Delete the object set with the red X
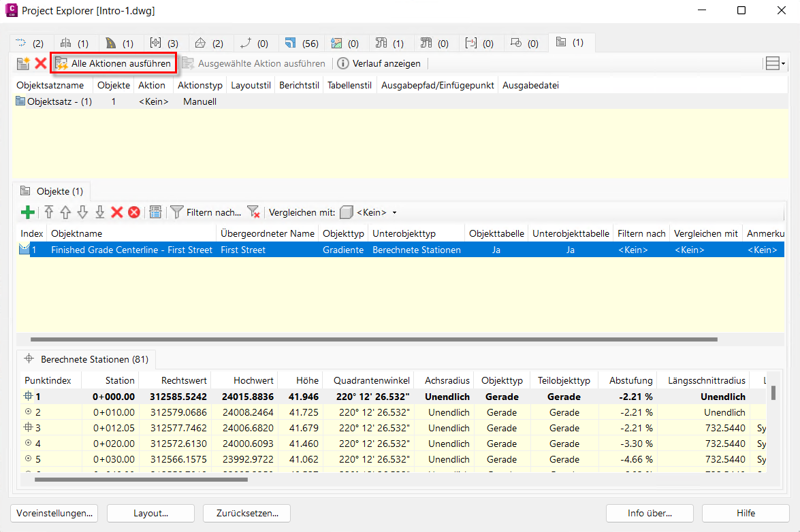800x532 pixels. pos(41,64)
